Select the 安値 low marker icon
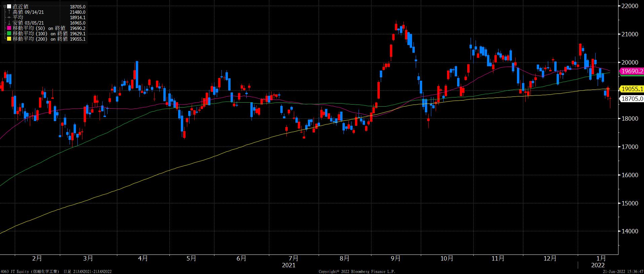This screenshot has height=274, width=644. (x=9, y=23)
